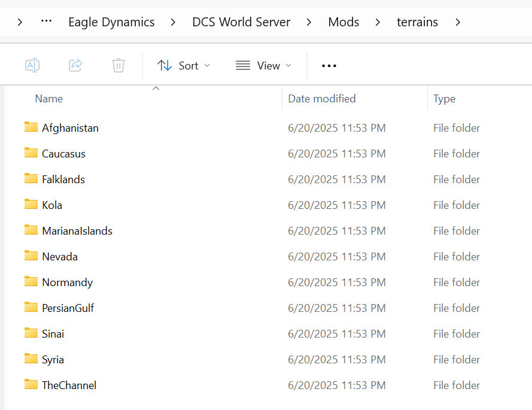The height and width of the screenshot is (410, 532).
Task: Navigate to Eagle Dynamics breadcrumb
Action: [111, 22]
